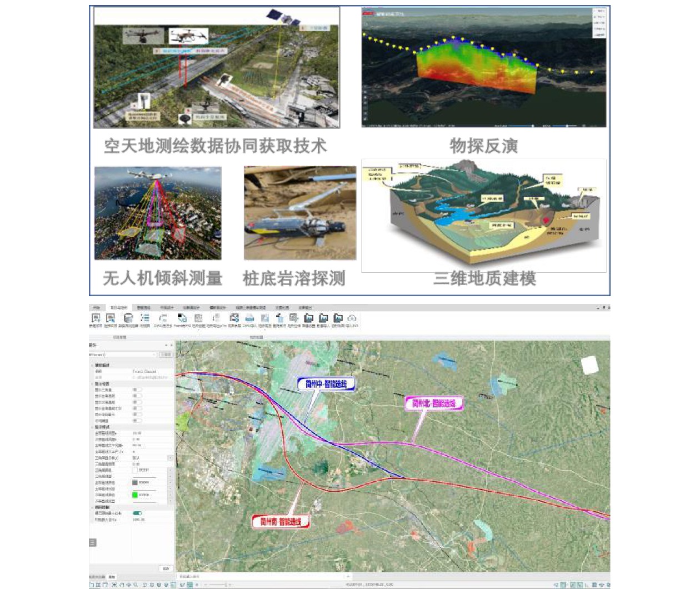Viewport: 700px width, 589px height.
Task: Open the triangulation style dropdown arrow
Action: 169,458
